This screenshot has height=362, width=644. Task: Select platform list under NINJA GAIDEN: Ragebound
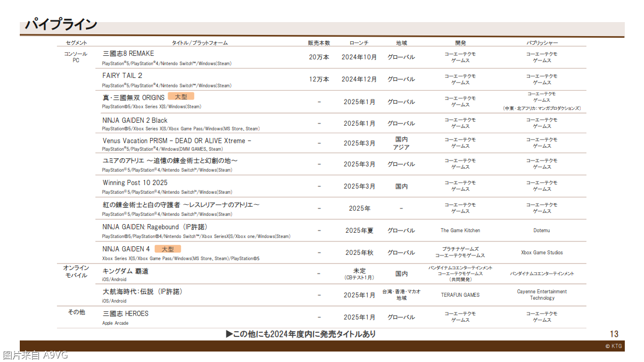(x=196, y=237)
